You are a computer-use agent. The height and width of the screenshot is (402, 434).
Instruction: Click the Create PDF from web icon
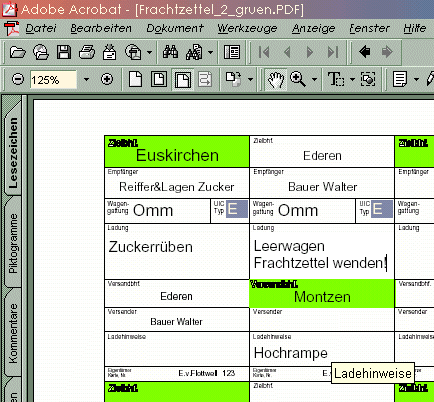[x=133, y=52]
